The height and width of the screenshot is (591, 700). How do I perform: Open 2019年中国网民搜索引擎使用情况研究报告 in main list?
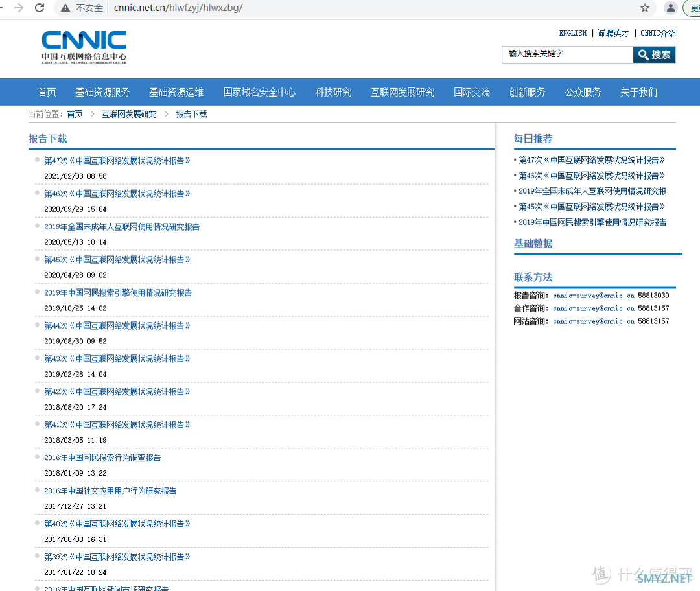118,293
